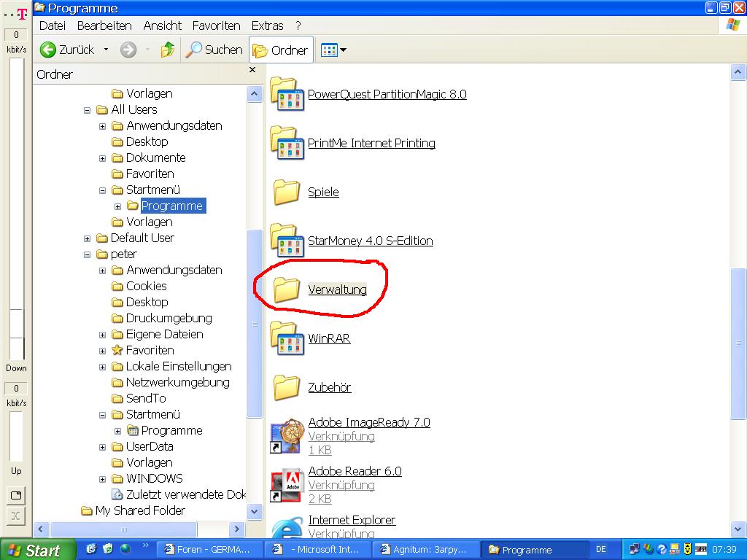Open the Datei menu
Image resolution: width=747 pixels, height=560 pixels.
(x=53, y=26)
